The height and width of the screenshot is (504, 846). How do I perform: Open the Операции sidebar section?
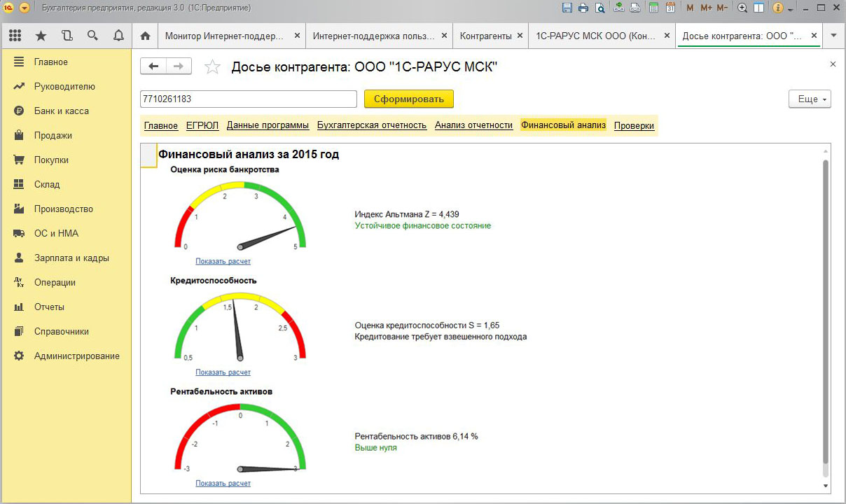point(66,283)
